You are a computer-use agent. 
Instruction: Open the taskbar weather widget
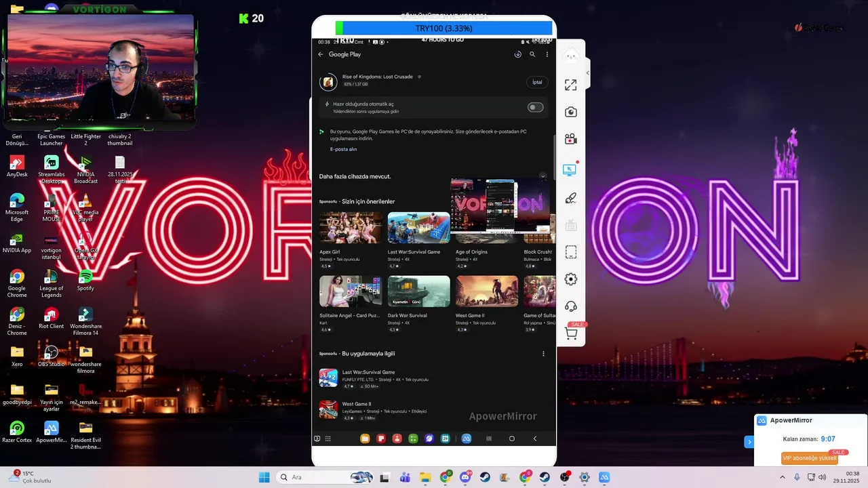pos(31,477)
